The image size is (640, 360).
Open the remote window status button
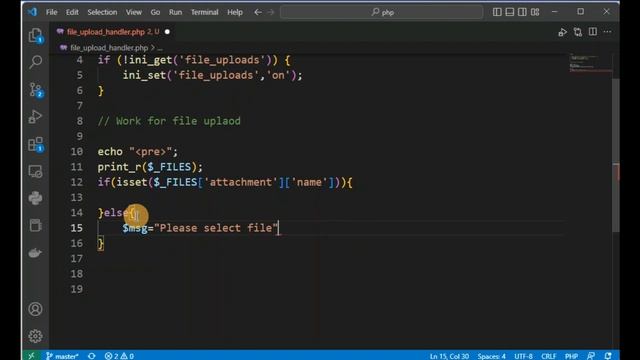pos(31,356)
